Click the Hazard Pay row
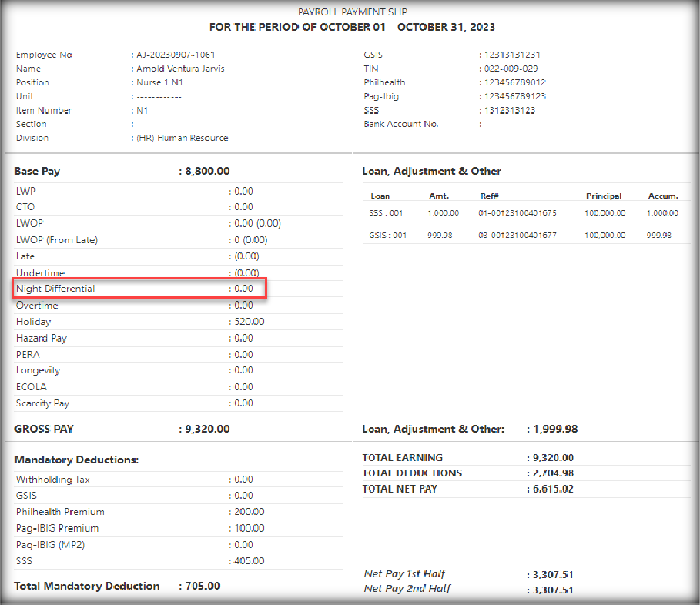The height and width of the screenshot is (605, 700). click(140, 338)
